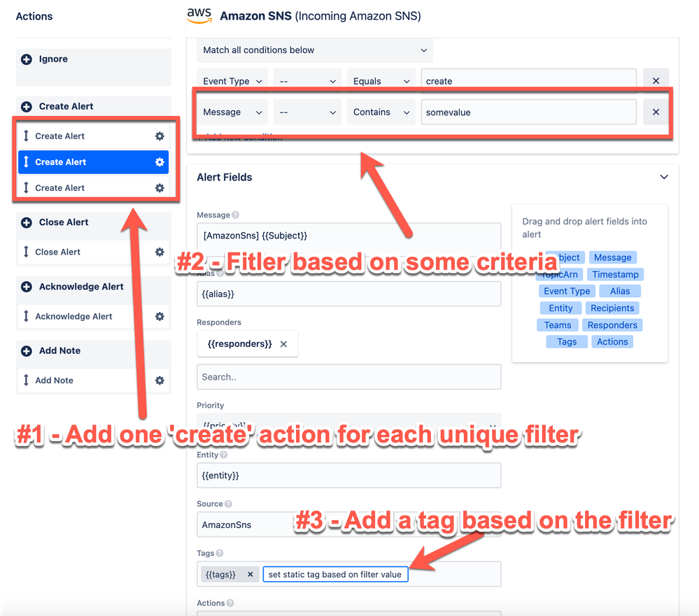Click the plus icon next to Acknowledge Alert
This screenshot has height=616, width=699.
pyautogui.click(x=27, y=287)
